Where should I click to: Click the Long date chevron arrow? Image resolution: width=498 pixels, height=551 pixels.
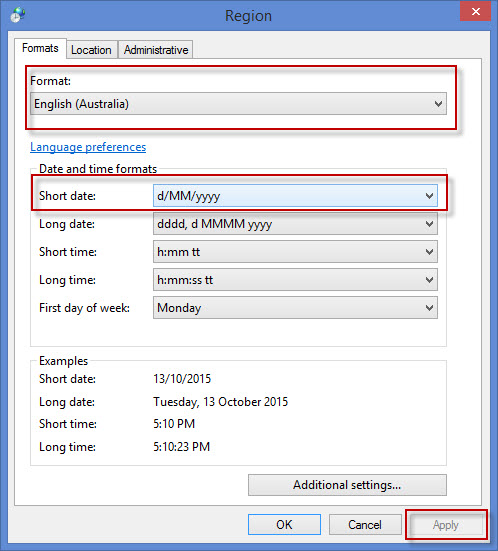[429, 224]
